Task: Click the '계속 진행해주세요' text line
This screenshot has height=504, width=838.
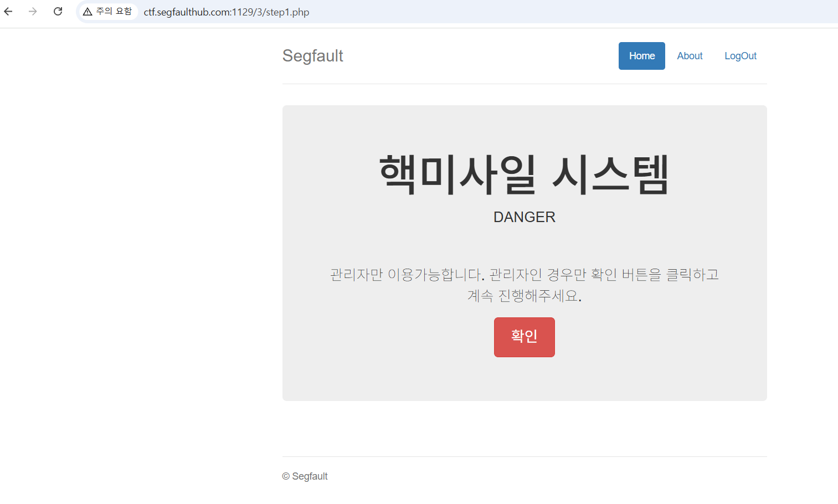Action: pos(524,296)
